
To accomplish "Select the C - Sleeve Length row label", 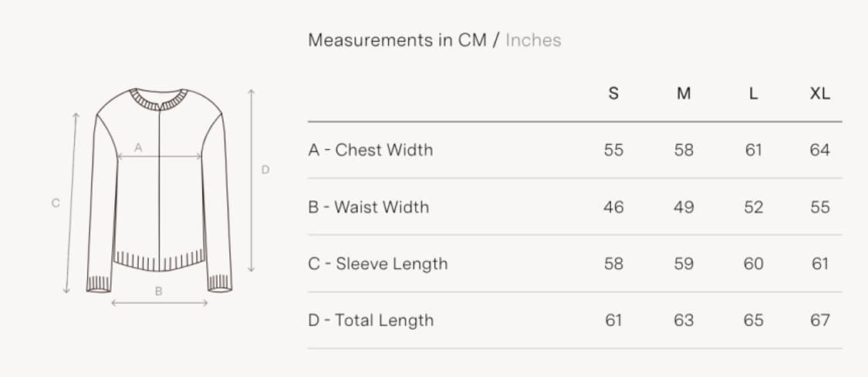I will (x=377, y=263).
